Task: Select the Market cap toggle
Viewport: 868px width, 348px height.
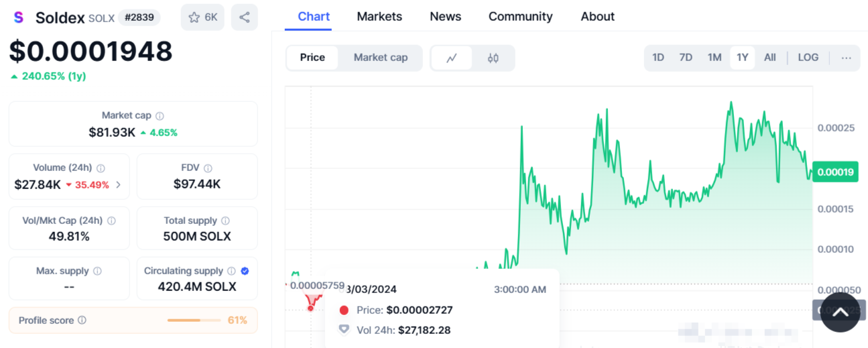Action: click(x=381, y=58)
